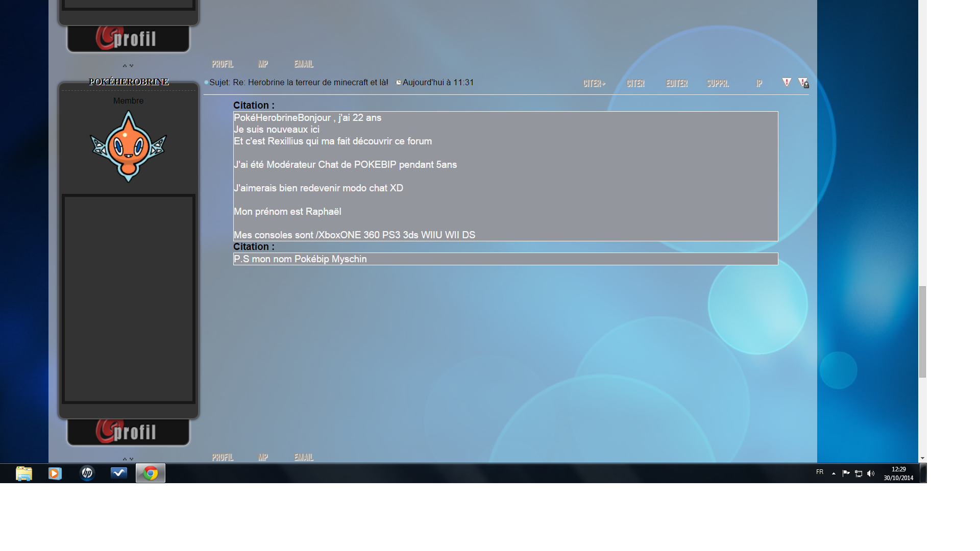Click the FR language indicator in the tray
The height and width of the screenshot is (551, 980).
pos(820,472)
